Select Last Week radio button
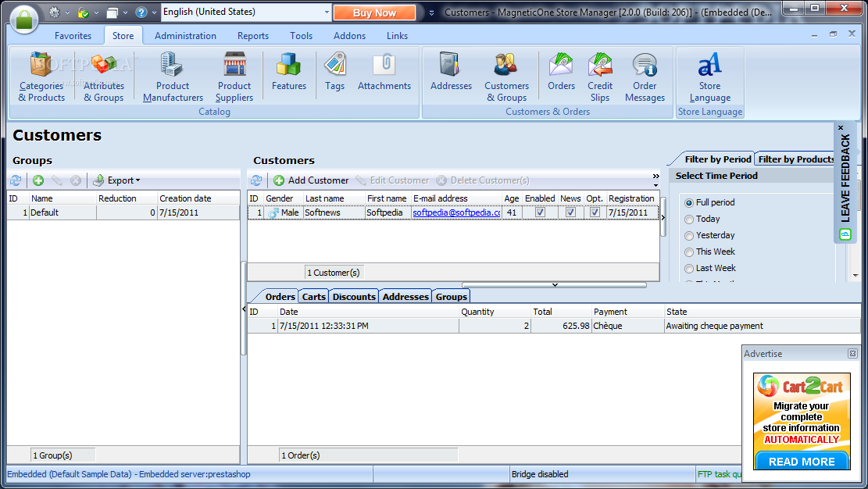Screen dimensions: 868x489 point(689,269)
